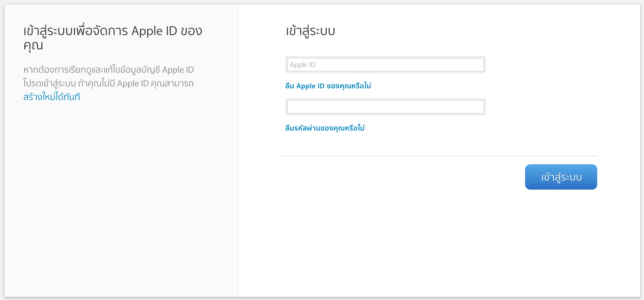The width and height of the screenshot is (644, 300).
Task: Click the gradient blue button at bottom right
Action: tap(560, 177)
